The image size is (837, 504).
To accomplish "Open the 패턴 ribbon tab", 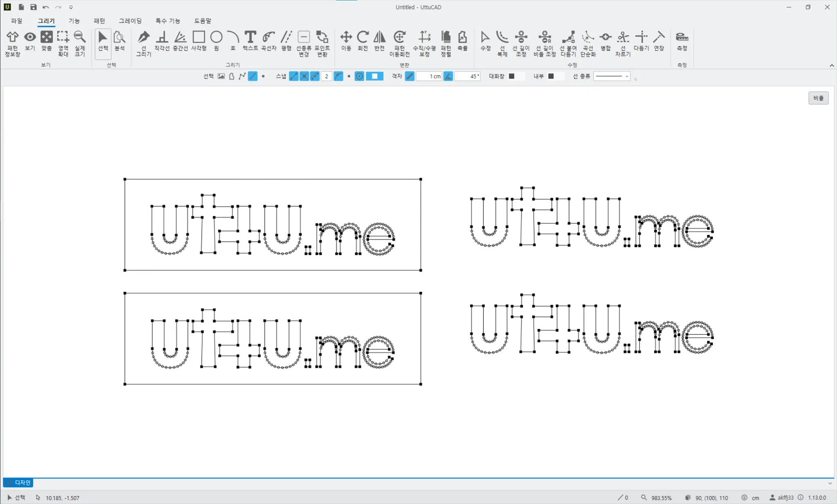I will pos(99,21).
